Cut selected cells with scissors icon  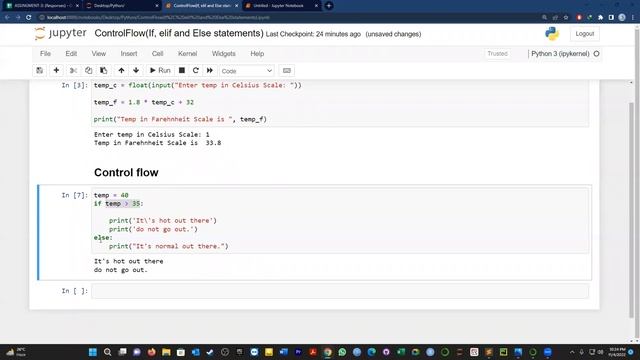click(x=73, y=71)
